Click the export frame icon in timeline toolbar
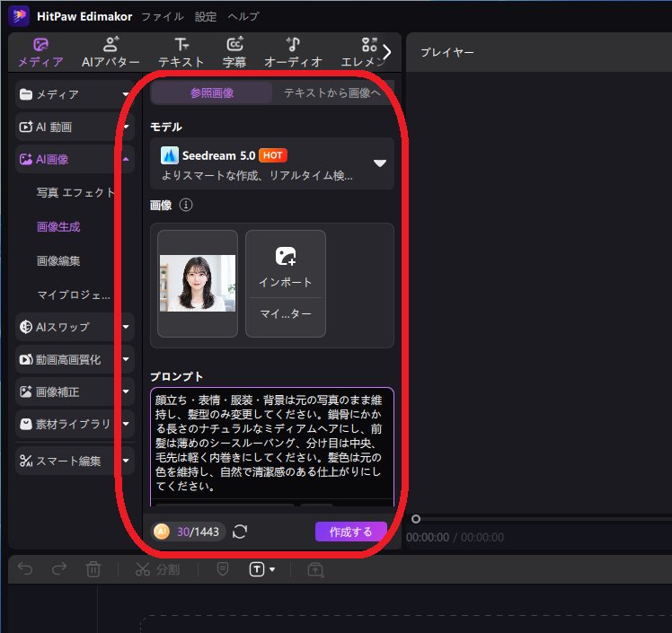The height and width of the screenshot is (633, 672). [x=315, y=569]
